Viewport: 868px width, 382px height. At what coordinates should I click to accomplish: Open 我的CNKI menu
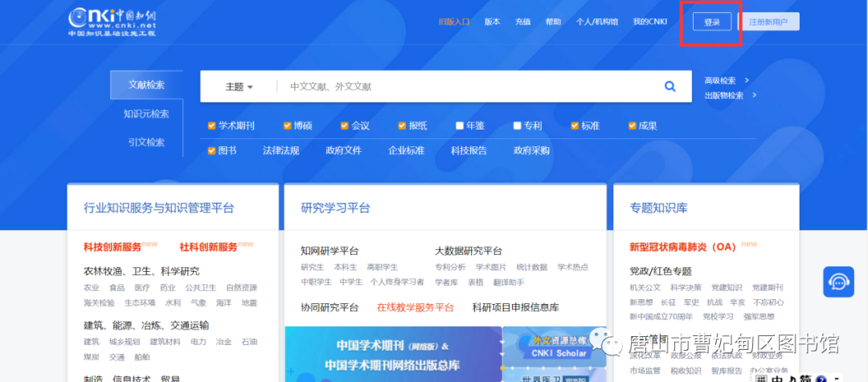point(650,23)
